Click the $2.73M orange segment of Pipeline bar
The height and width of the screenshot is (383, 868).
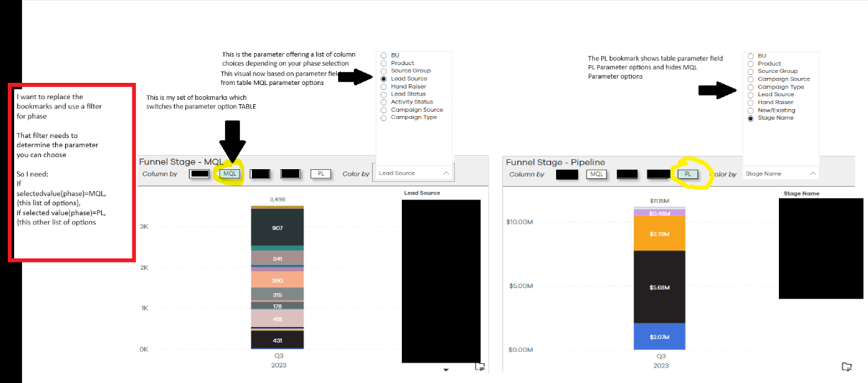click(661, 234)
